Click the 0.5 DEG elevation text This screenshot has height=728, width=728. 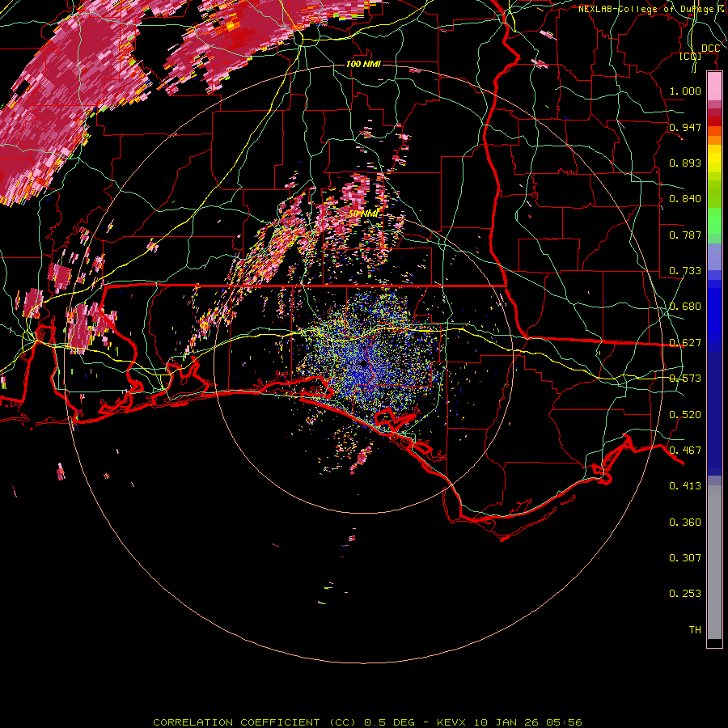click(389, 722)
